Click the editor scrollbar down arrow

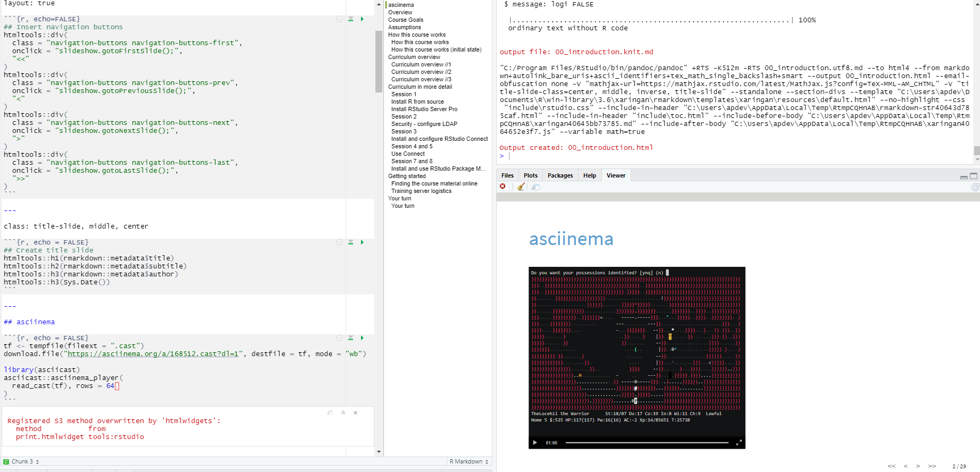379,452
